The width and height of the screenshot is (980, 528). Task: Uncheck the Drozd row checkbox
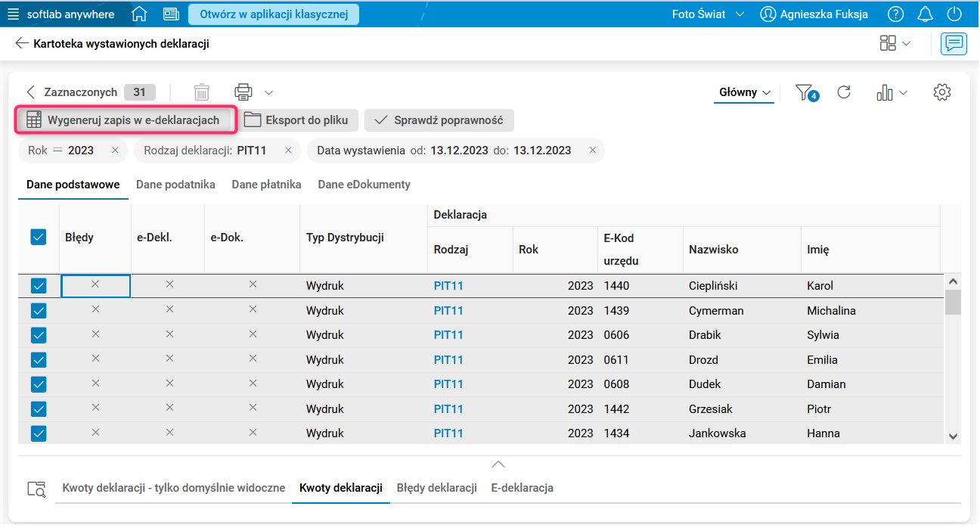click(x=39, y=360)
